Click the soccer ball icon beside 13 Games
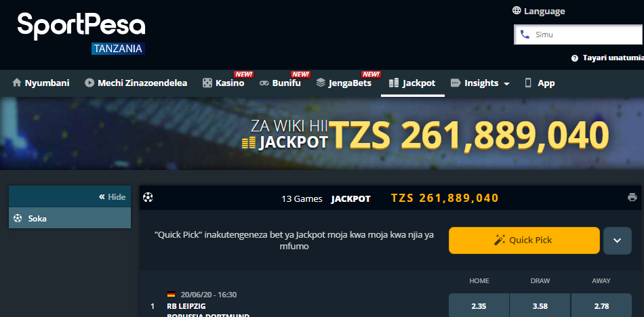Screen dimensions: 644x317 (148, 198)
